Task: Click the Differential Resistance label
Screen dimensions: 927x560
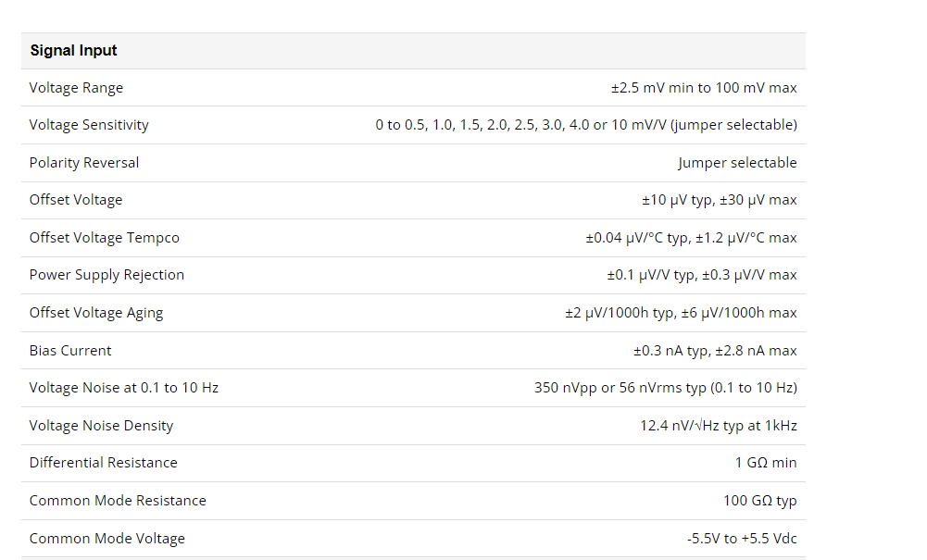Action: (103, 463)
